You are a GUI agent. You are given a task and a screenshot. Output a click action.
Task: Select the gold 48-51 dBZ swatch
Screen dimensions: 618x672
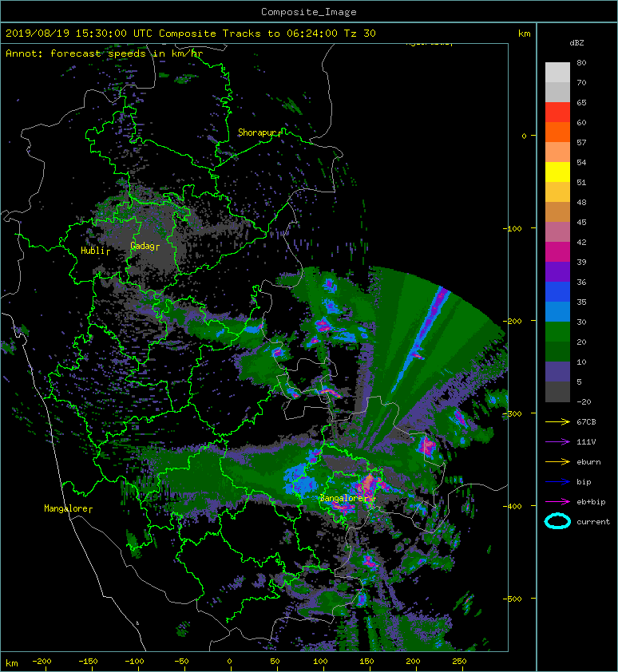coord(557,192)
